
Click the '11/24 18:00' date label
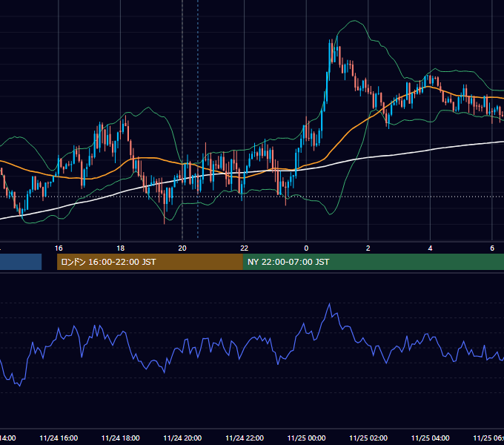point(121,438)
